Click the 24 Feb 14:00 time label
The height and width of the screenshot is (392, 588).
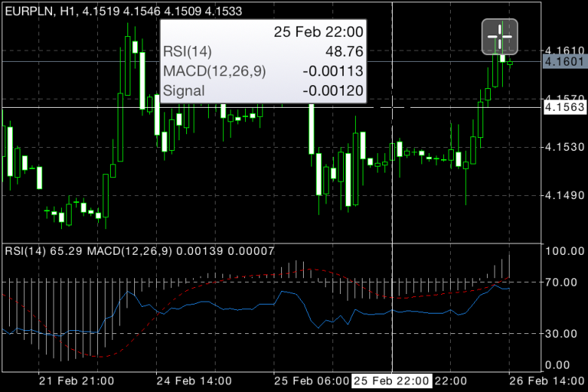click(194, 381)
